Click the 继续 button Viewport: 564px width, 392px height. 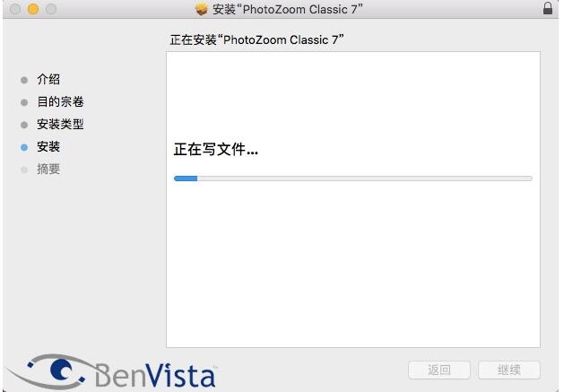pos(509,370)
